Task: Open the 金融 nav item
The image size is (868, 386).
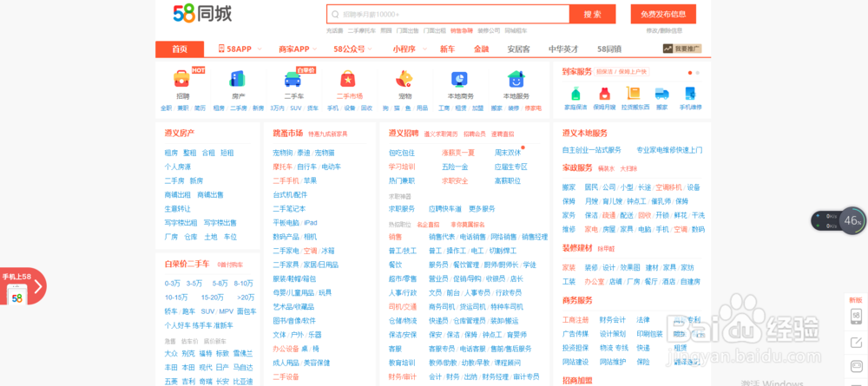Action: [481, 49]
